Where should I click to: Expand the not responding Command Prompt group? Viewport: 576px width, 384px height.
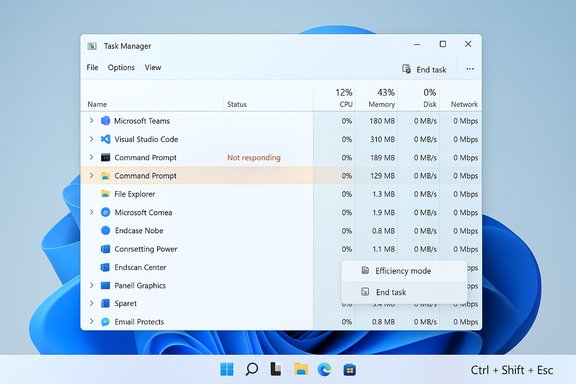(x=91, y=157)
